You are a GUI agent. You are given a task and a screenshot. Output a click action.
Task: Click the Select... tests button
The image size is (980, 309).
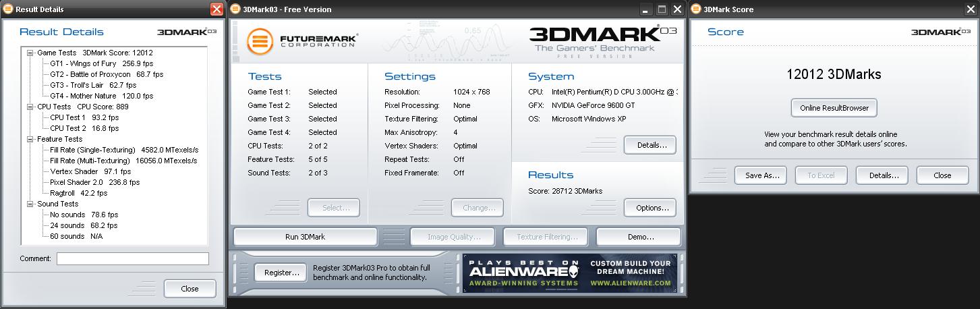pyautogui.click(x=334, y=208)
